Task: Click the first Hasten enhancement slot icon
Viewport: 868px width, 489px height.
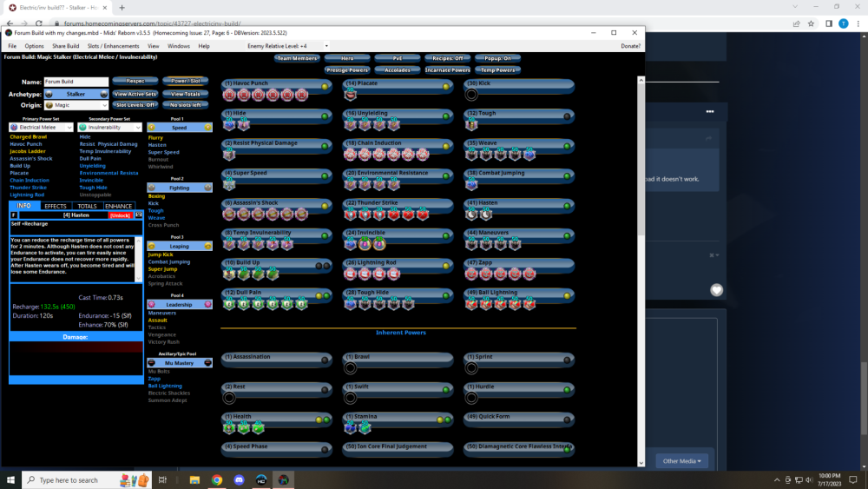Action: coord(471,215)
